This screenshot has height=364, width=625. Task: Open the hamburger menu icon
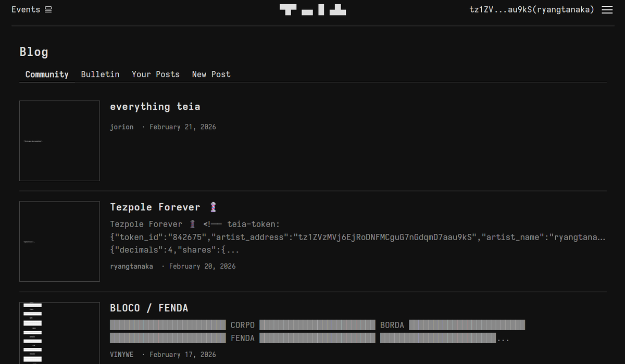tap(607, 10)
